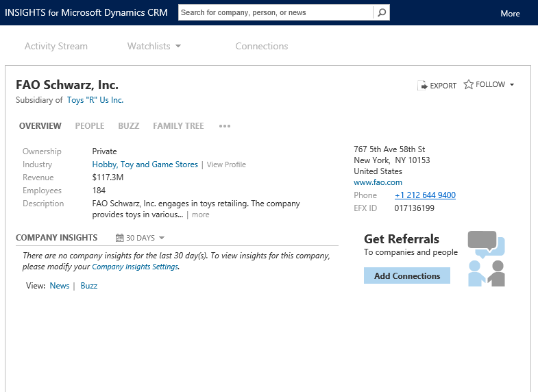The image size is (538, 392).
Task: Click the Ownership value Private
Action: click(x=104, y=151)
